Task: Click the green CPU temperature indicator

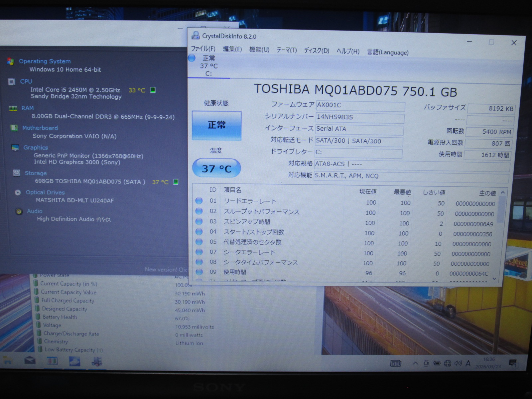Action: coord(153,90)
